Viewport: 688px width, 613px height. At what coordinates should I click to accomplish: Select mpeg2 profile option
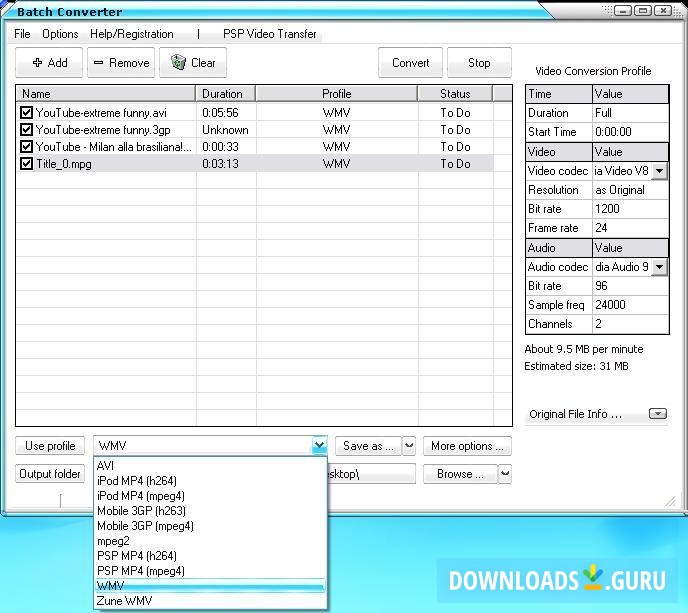click(x=211, y=541)
